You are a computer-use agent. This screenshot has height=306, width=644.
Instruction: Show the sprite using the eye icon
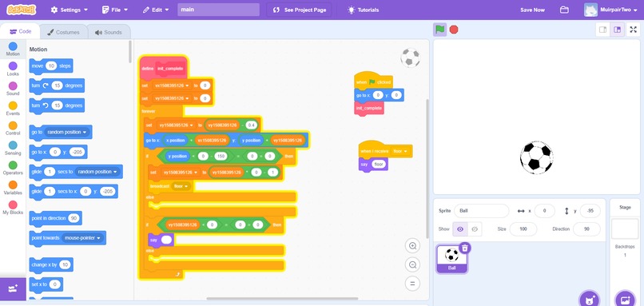(460, 229)
